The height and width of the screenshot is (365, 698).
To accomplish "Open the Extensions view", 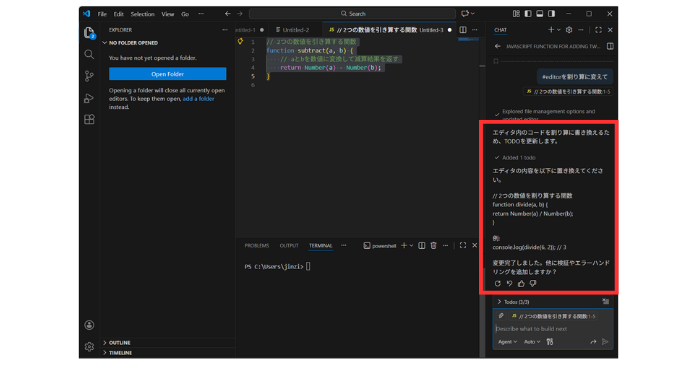I will 89,119.
